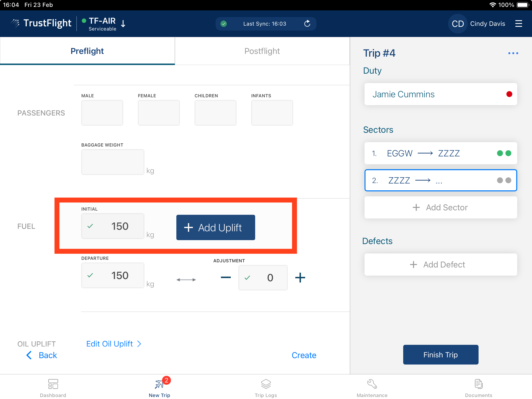The image size is (532, 399).
Task: Switch to the Postflight tab
Action: pos(262,51)
